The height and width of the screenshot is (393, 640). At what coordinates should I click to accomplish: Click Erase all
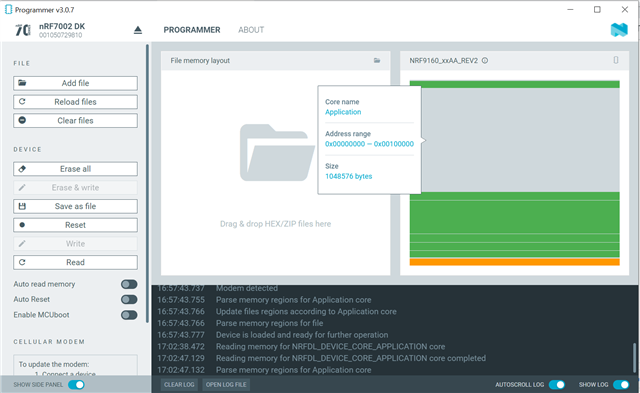(x=76, y=169)
